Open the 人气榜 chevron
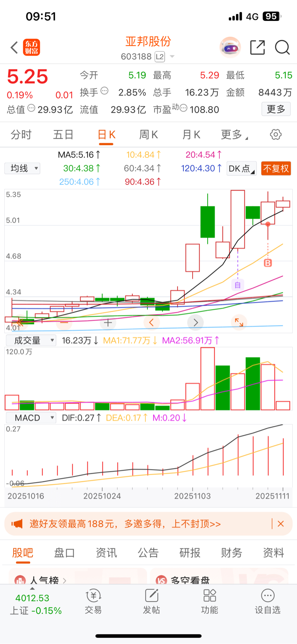297x644 pixels. [x=65, y=580]
